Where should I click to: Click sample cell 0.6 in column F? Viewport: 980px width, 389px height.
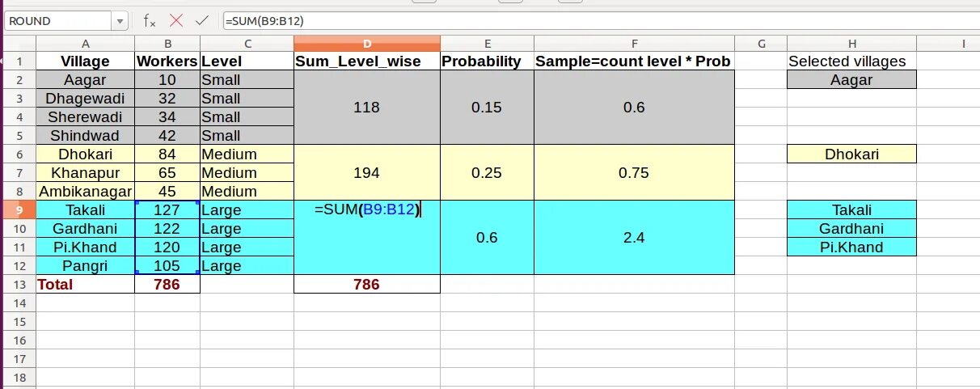[x=634, y=108]
